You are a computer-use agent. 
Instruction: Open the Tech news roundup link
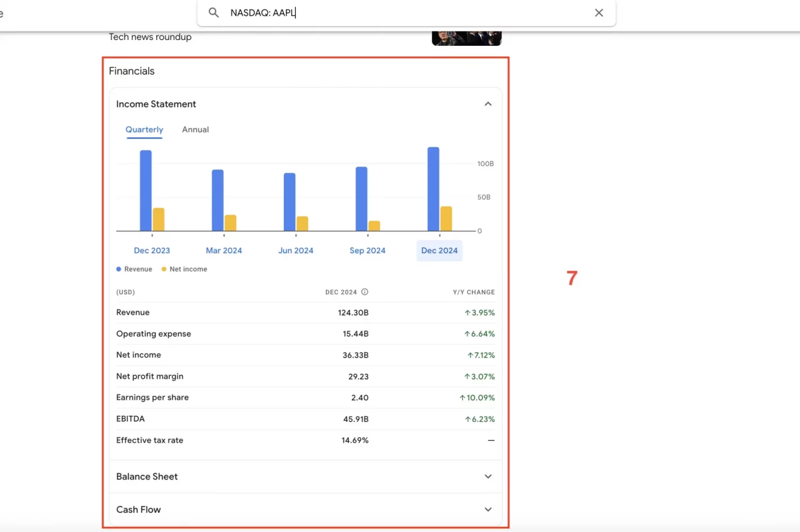(150, 37)
